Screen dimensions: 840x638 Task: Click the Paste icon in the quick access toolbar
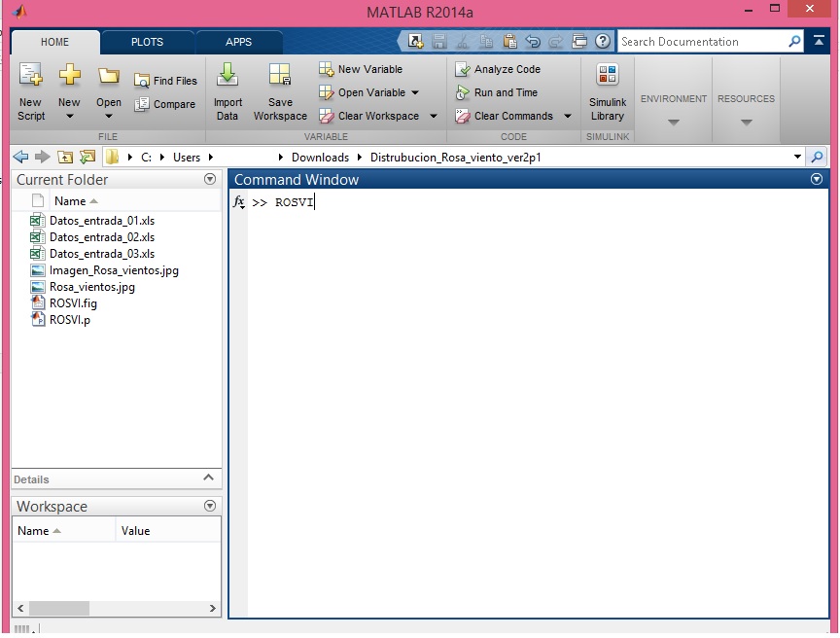[509, 41]
